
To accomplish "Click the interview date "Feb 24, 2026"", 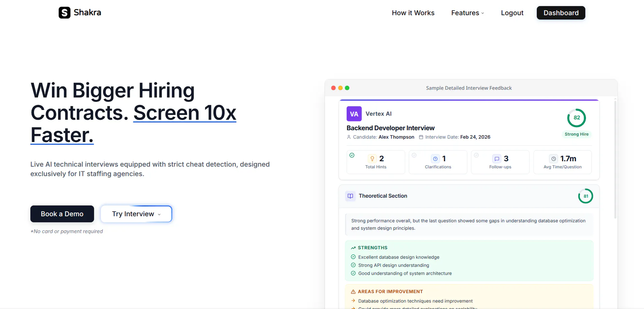I will (x=475, y=137).
